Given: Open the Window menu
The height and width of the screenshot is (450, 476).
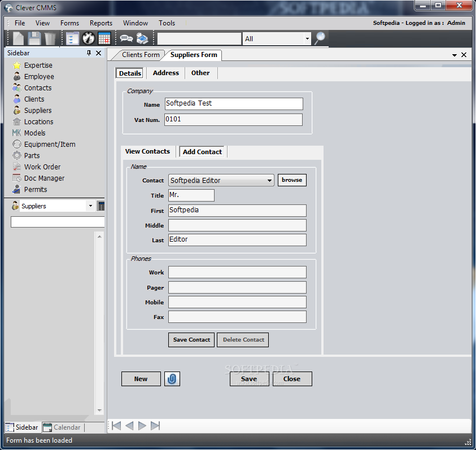Looking at the screenshot, I should 136,23.
